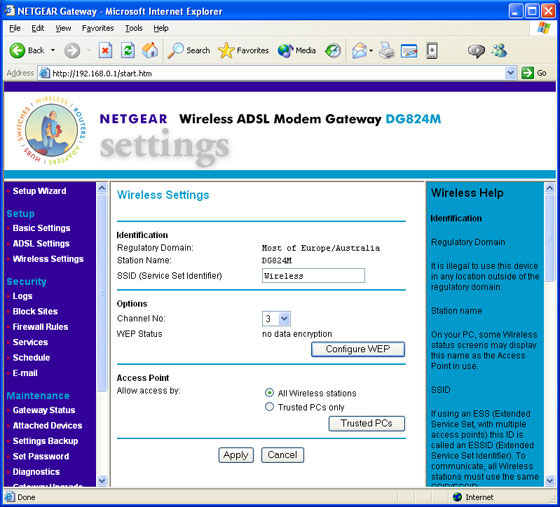560x507 pixels.
Task: Select All Wireless stations radio button
Action: coord(269,393)
